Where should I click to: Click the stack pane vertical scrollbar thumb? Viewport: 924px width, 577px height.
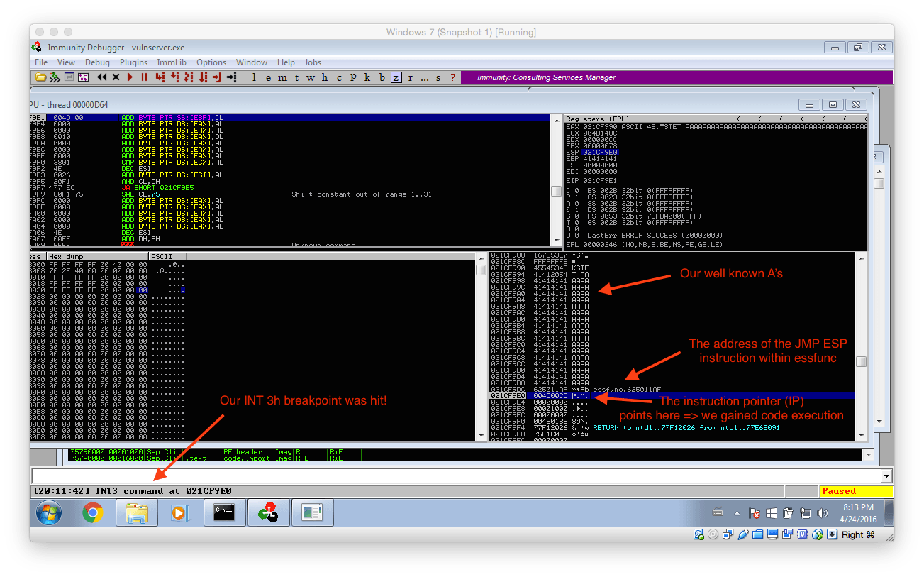click(x=861, y=361)
